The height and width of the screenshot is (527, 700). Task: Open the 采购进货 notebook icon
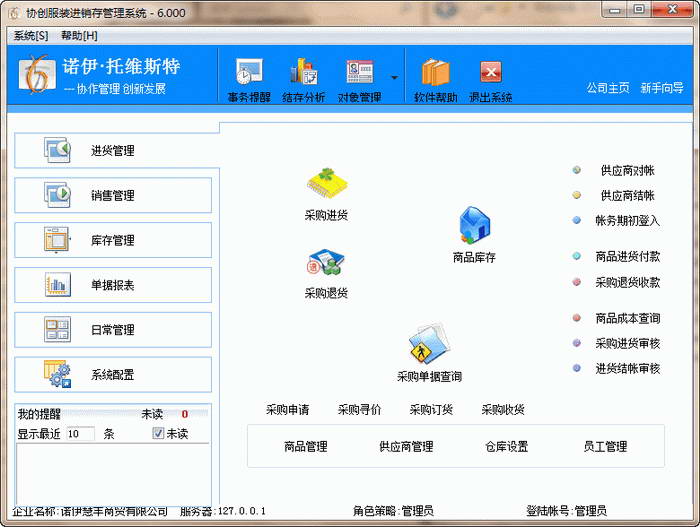click(x=327, y=184)
